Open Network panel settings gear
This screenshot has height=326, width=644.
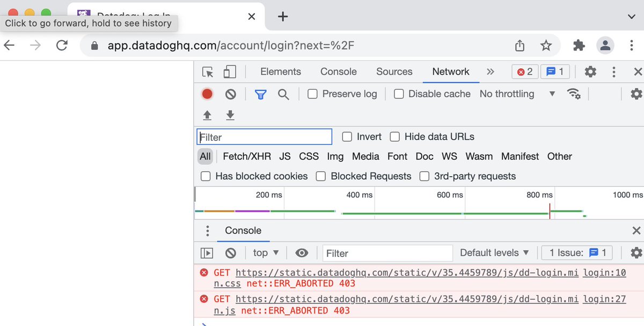click(636, 94)
